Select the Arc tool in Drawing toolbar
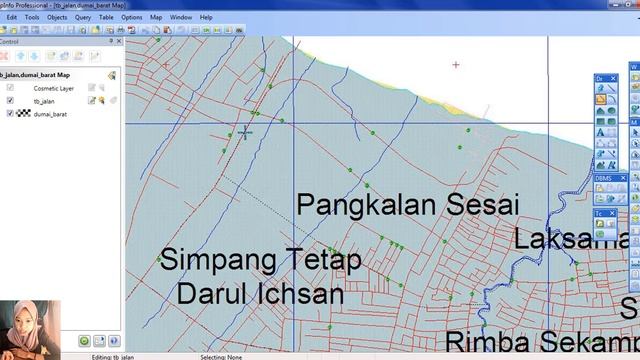Image resolution: width=640 pixels, height=360 pixels. click(x=611, y=99)
